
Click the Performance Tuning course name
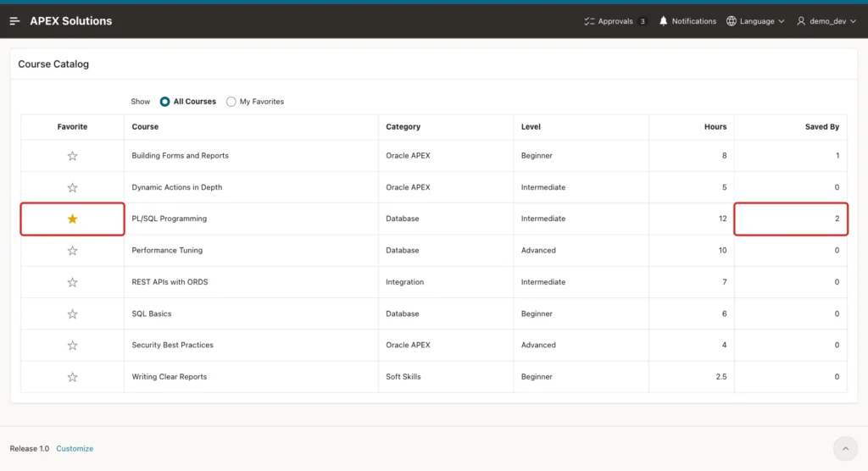click(x=167, y=250)
